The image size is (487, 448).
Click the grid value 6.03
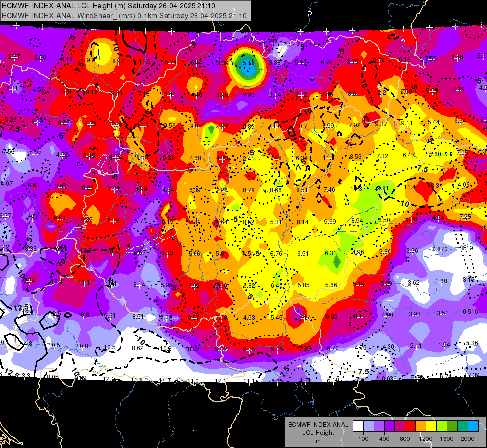point(332,317)
